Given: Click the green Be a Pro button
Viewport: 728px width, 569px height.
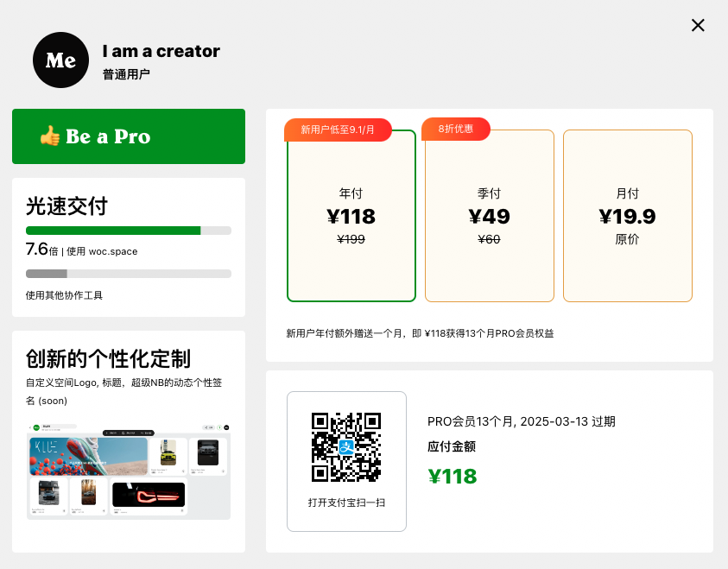Looking at the screenshot, I should point(129,136).
